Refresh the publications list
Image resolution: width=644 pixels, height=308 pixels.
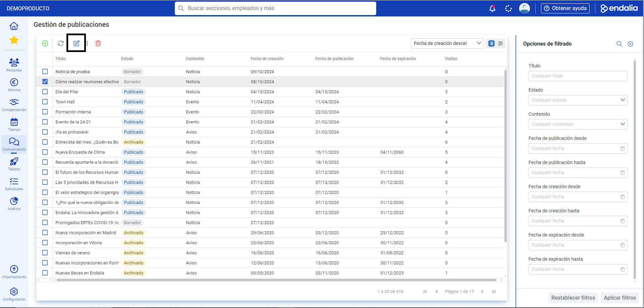click(61, 43)
